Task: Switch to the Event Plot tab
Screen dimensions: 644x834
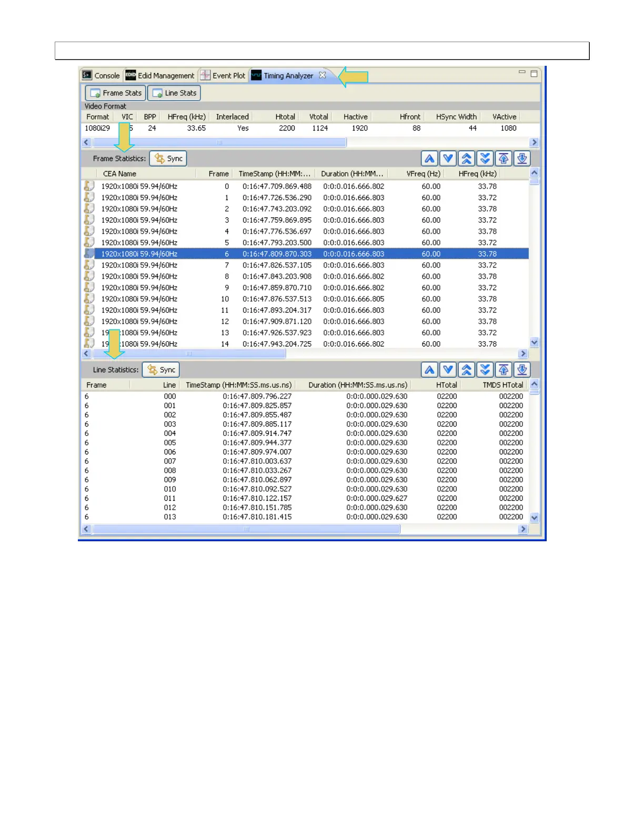Action: 223,75
